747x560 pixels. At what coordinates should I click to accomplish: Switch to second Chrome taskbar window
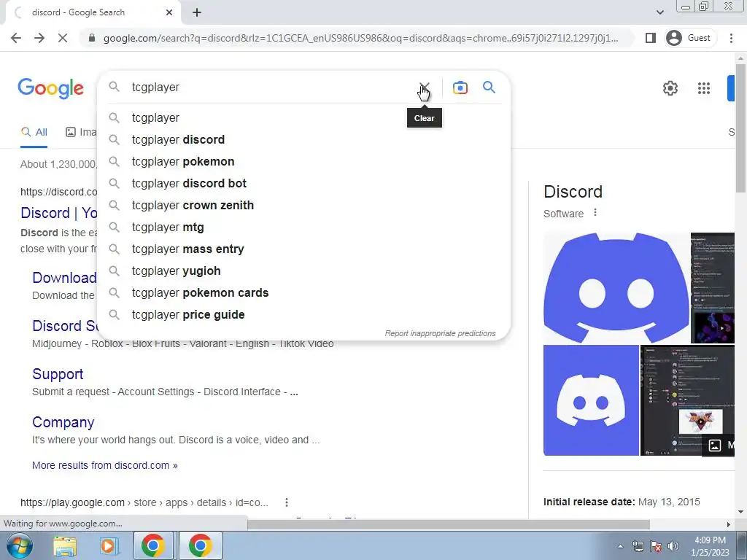click(x=200, y=545)
